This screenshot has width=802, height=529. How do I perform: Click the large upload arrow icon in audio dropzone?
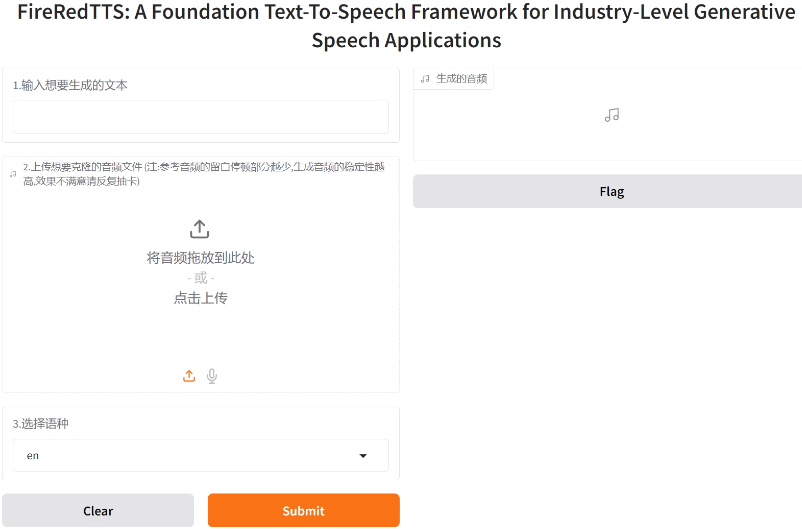pyautogui.click(x=200, y=229)
